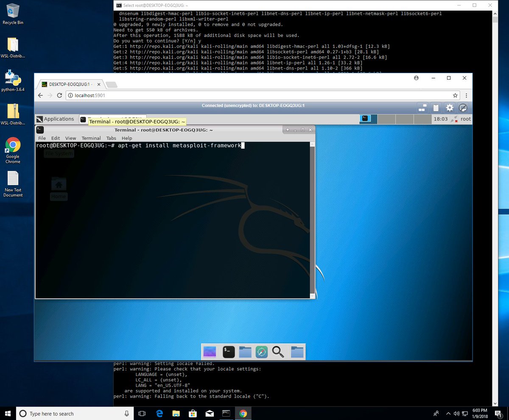Switch to the command prompt taskbar button
This screenshot has width=509, height=420.
[227, 413]
